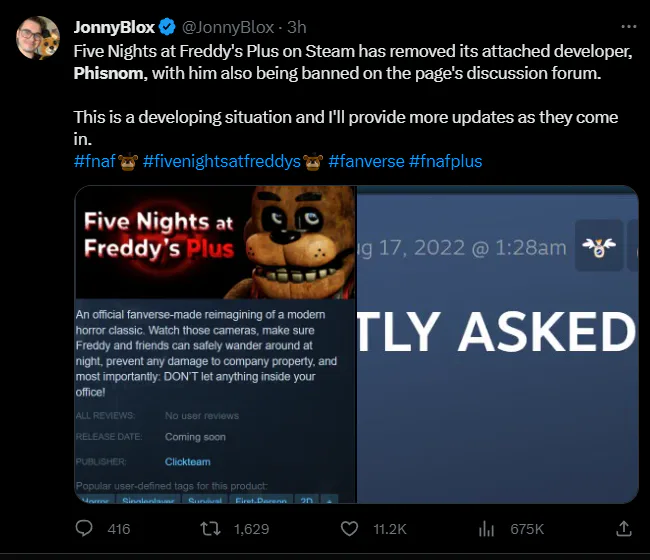View analytics via bar chart icon
Viewport: 650px width, 560px height.
486,529
